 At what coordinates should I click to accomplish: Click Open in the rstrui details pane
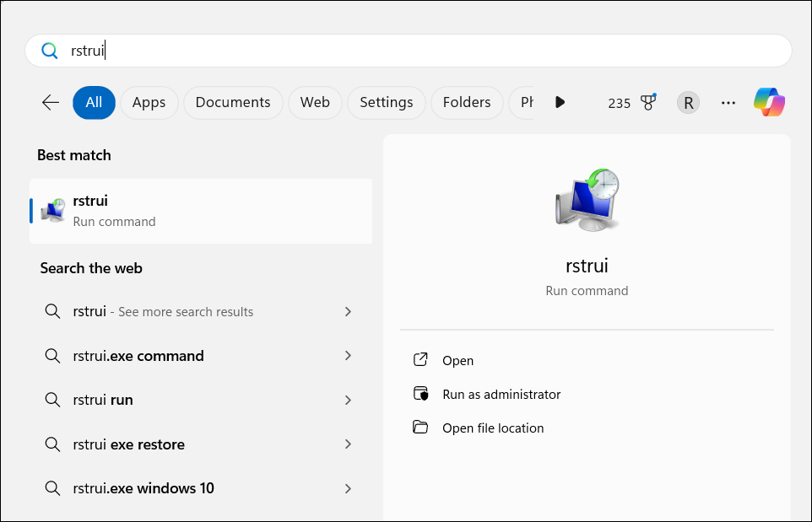click(457, 360)
